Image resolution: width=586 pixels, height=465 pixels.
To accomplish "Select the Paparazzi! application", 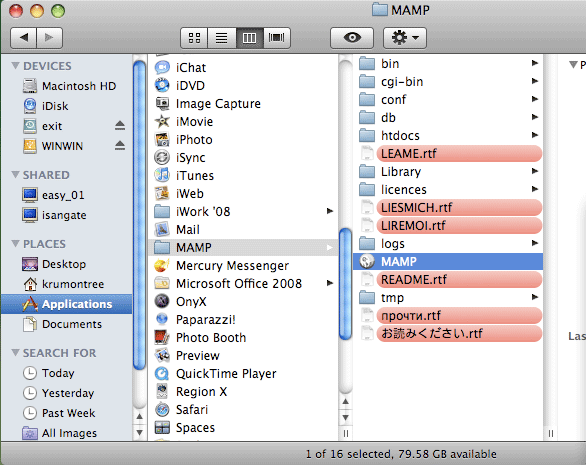I will pos(243,319).
